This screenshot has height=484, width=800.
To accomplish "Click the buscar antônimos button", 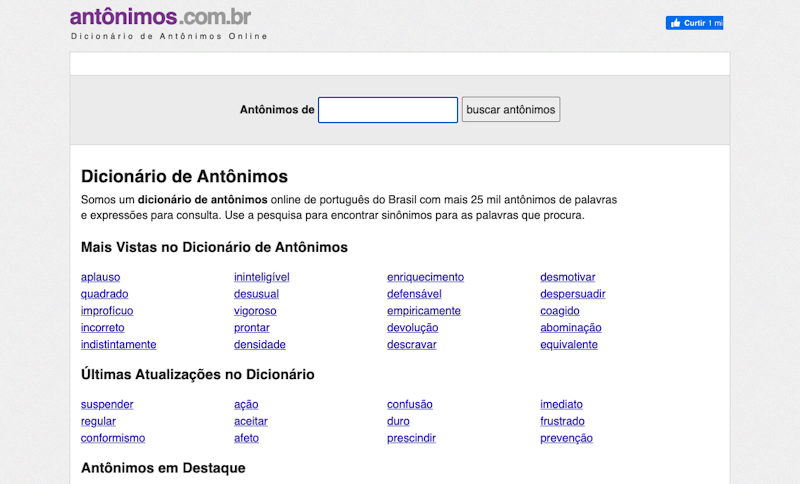I will (511, 110).
